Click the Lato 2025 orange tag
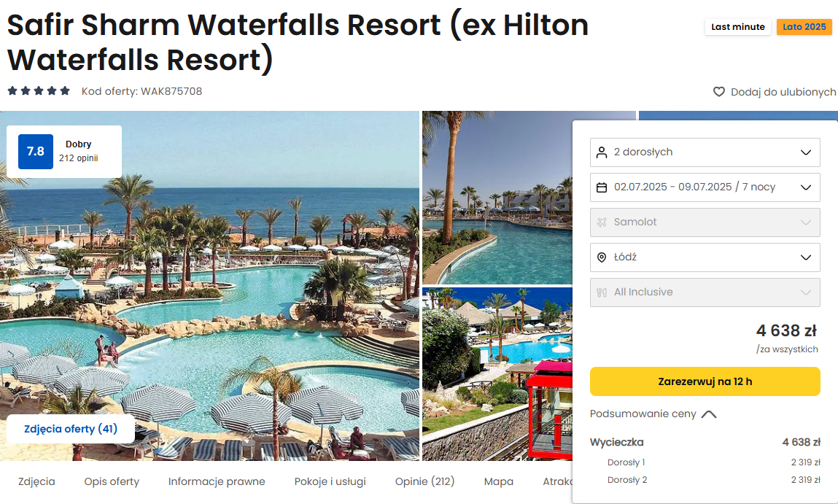 click(x=804, y=27)
